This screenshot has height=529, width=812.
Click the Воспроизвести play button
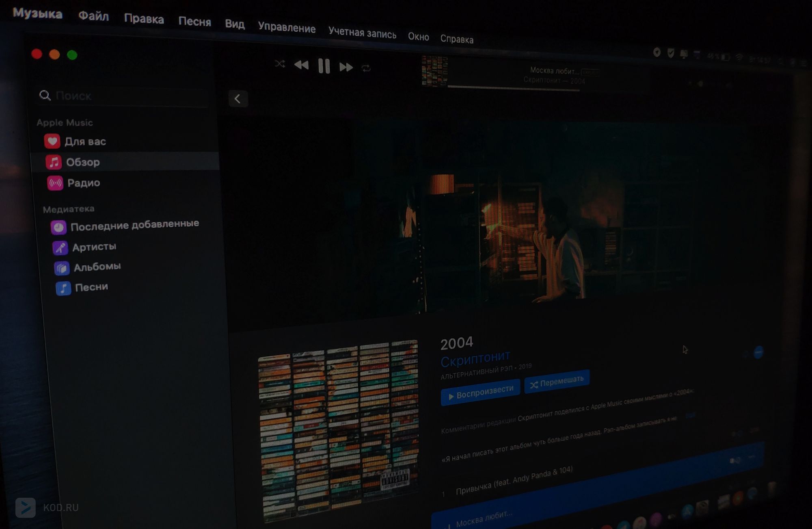coord(480,392)
